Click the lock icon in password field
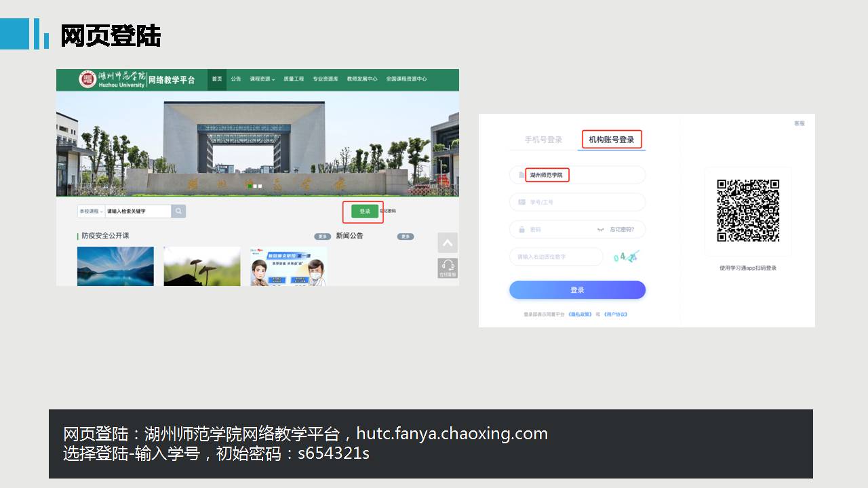The image size is (868, 488). (x=521, y=230)
